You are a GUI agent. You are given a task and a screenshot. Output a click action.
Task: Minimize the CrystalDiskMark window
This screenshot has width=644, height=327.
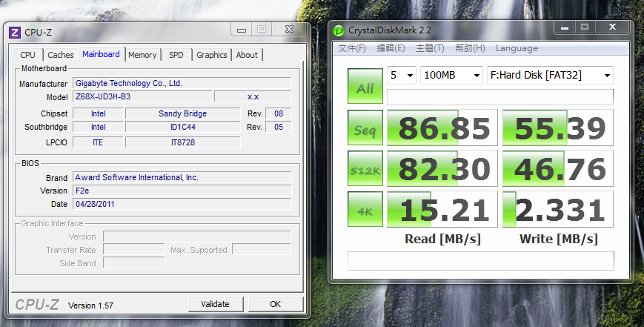point(564,27)
